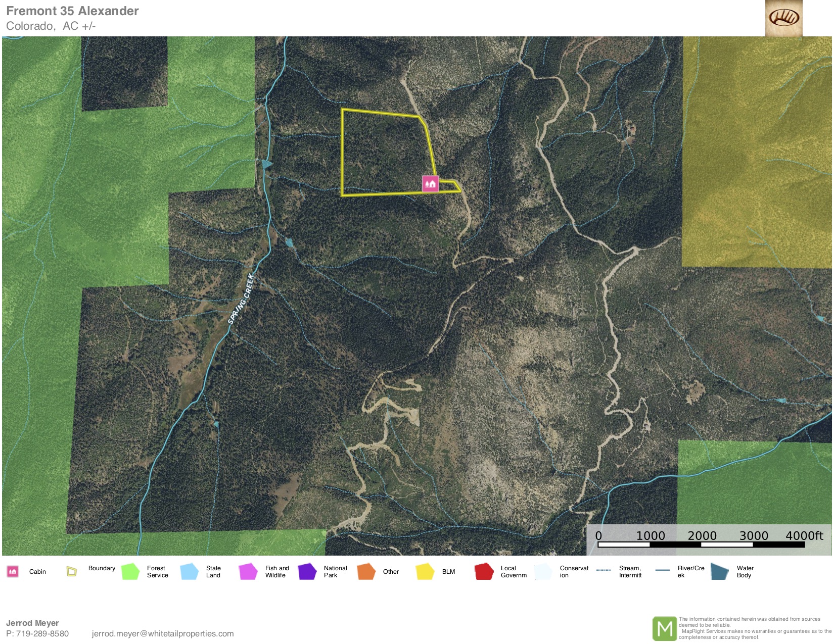Select the Fish and Wildlife magenta swatch

coord(248,572)
